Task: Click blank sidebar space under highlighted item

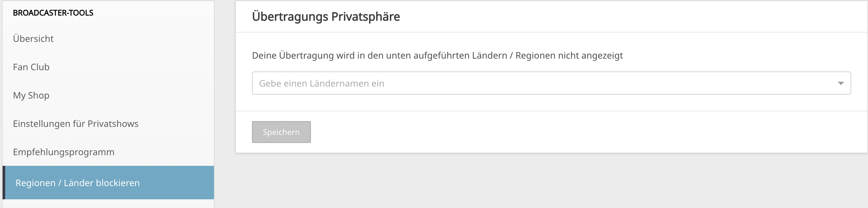Action: (x=108, y=203)
